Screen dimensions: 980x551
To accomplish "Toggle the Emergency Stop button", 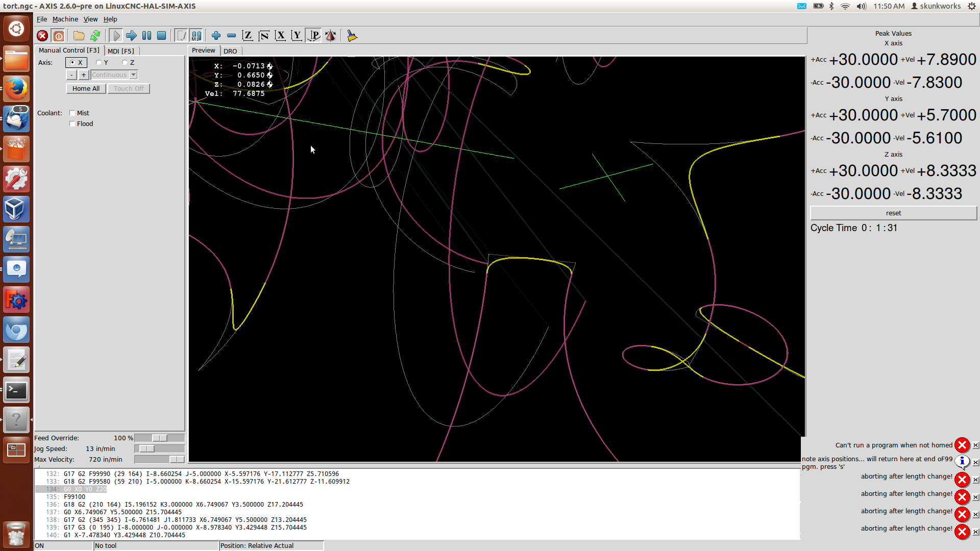I will [x=42, y=36].
